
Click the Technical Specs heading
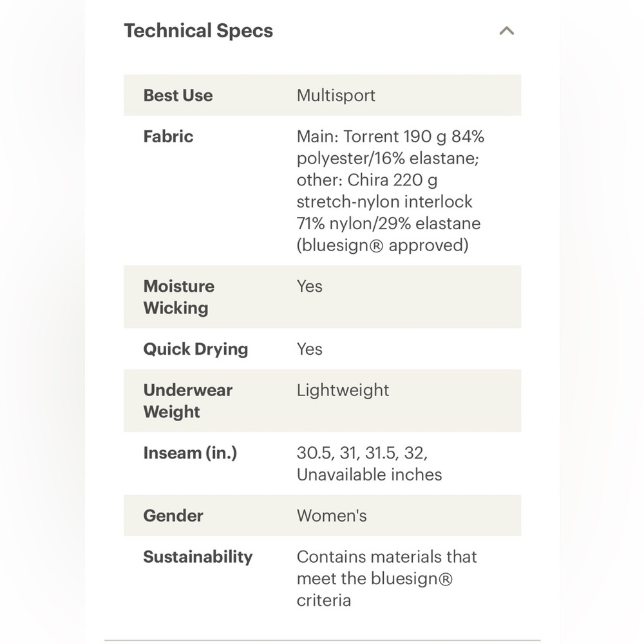point(198,31)
